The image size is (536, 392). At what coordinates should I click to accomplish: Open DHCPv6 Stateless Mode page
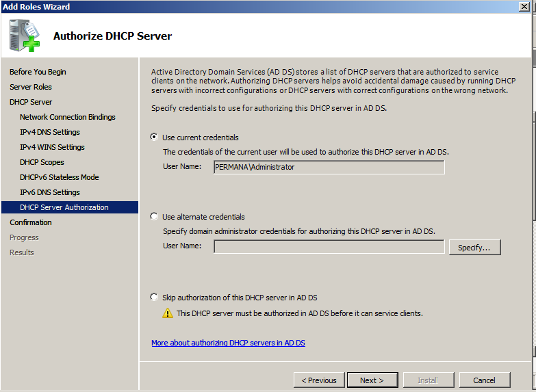[x=60, y=177]
